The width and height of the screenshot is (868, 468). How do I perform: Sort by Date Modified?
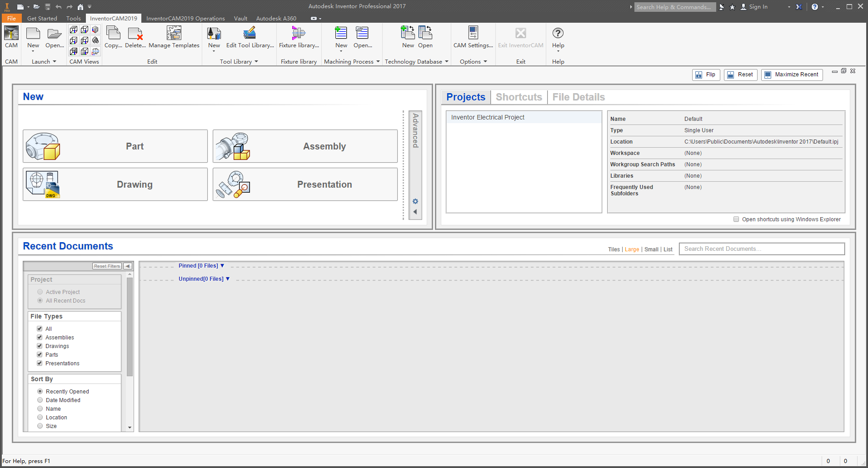40,400
